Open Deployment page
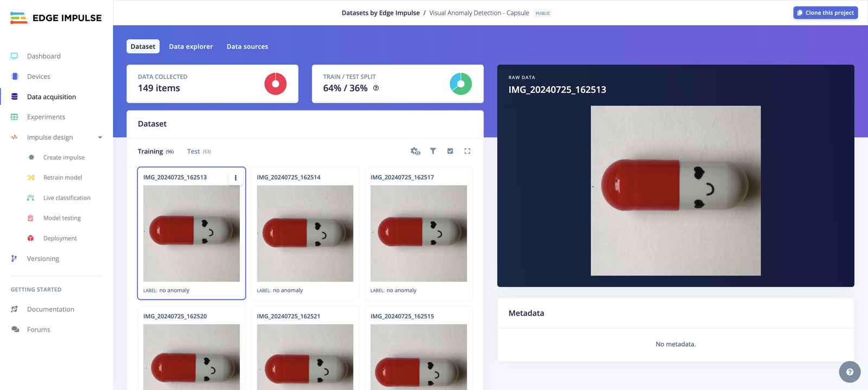 [x=60, y=238]
